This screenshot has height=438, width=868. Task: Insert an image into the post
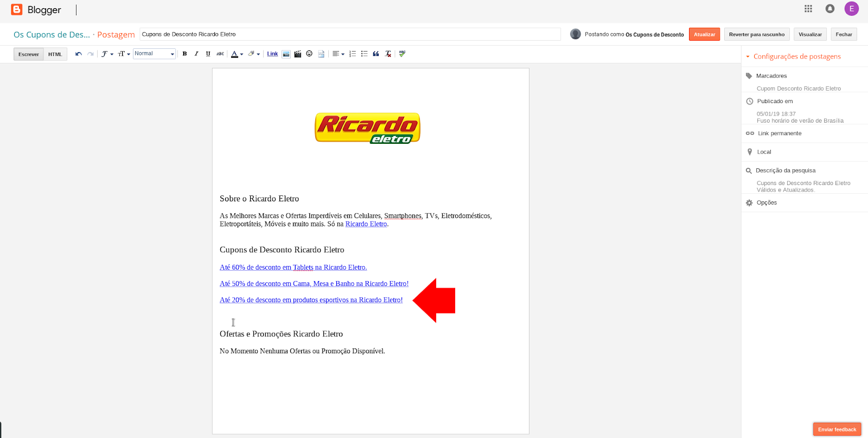point(286,54)
